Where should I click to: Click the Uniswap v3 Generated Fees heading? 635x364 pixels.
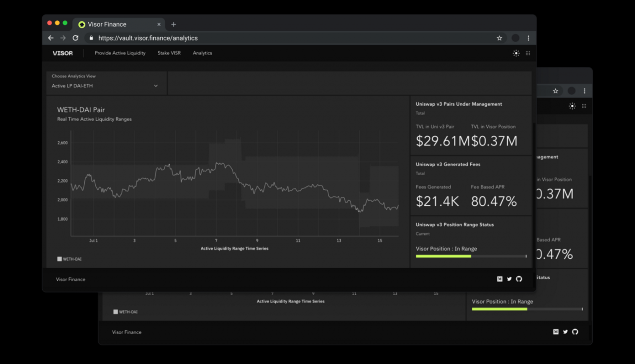tap(448, 164)
